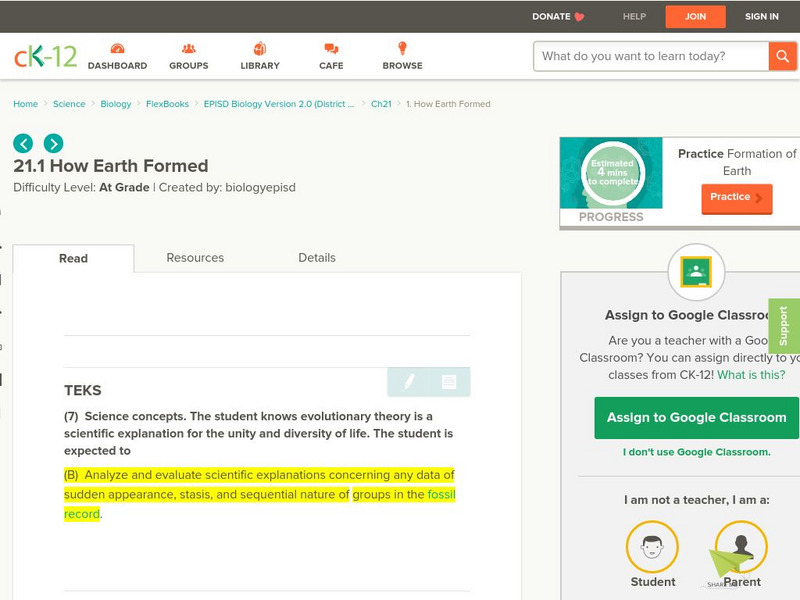Screen dimensions: 800x600
Task: Click the LIBRARY menu label
Action: [x=260, y=66]
